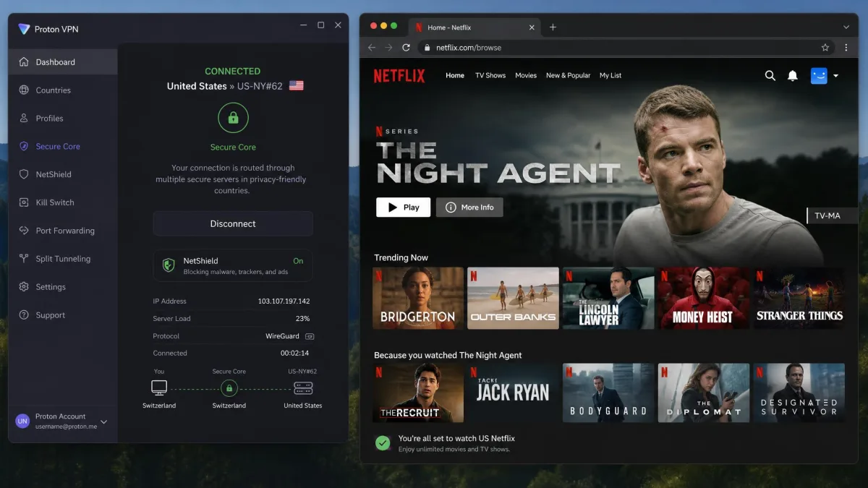Open The Diplomat thumbnail
Viewport: 868px width, 488px height.
click(704, 393)
